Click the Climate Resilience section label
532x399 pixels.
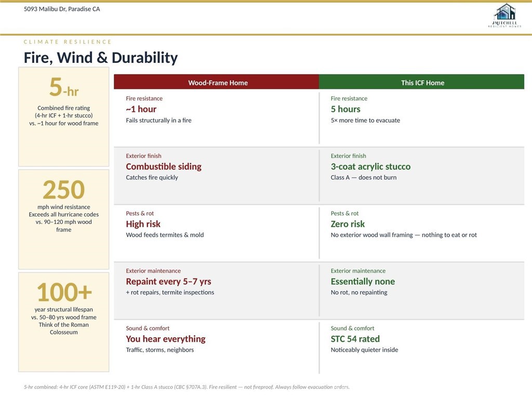(68, 42)
